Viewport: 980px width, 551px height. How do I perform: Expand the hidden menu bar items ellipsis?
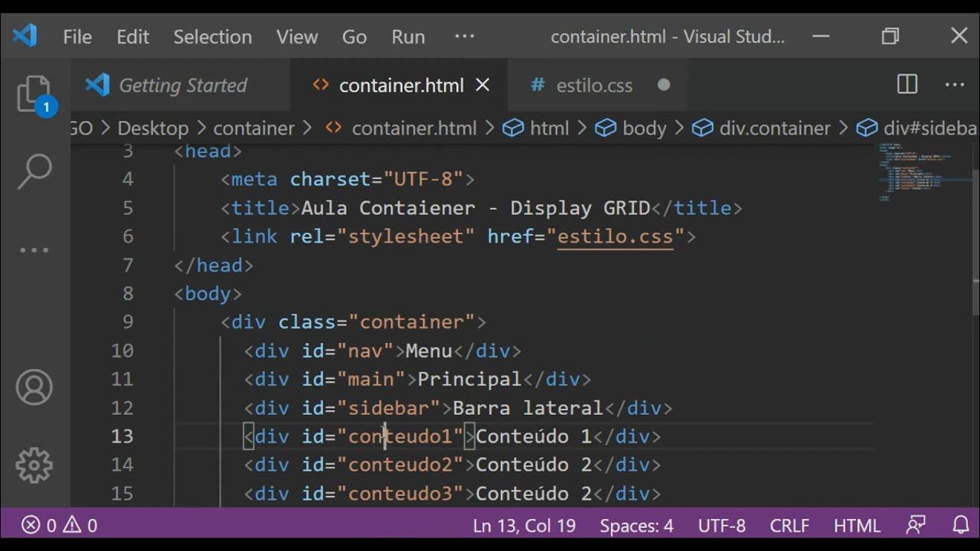click(465, 36)
